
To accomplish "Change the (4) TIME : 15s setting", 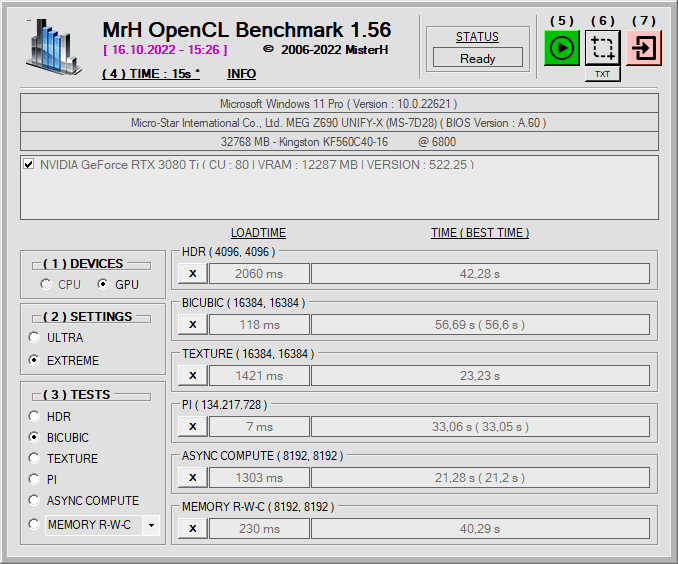I will tap(151, 74).
